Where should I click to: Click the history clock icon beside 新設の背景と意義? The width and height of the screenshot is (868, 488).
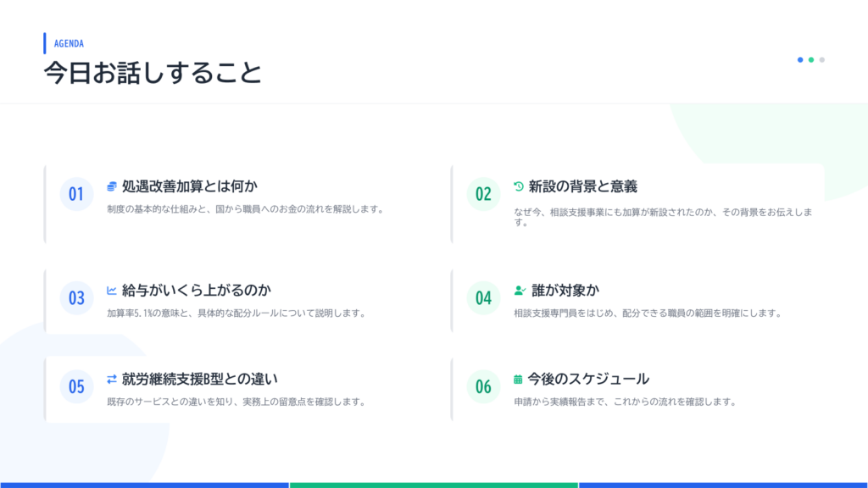[x=519, y=186]
